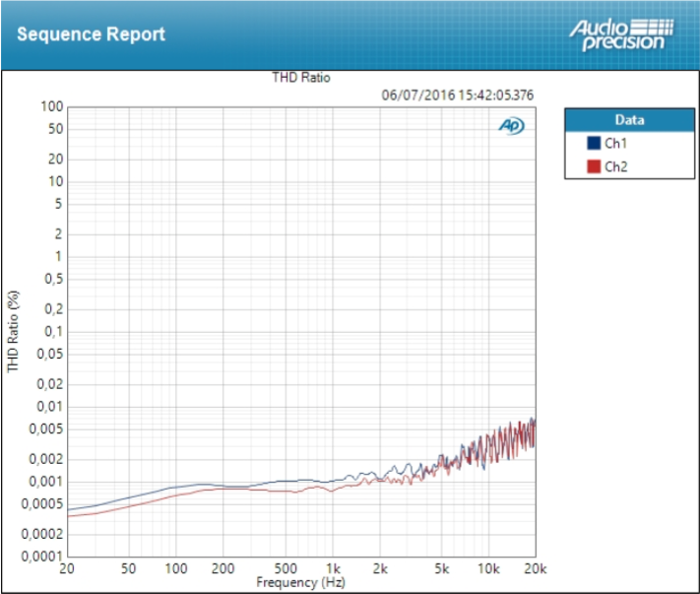The image size is (700, 594).
Task: Select the Ch2 legend label
Action: coord(616,167)
